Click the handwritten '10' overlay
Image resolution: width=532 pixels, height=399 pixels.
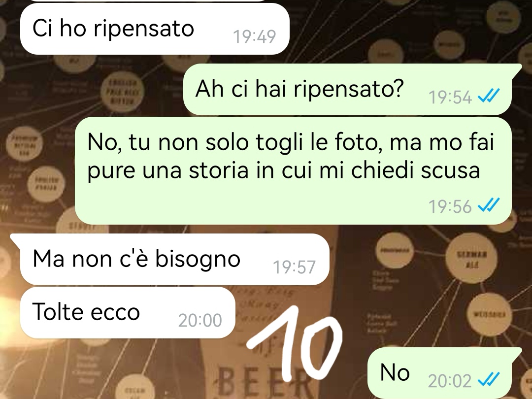[295, 343]
